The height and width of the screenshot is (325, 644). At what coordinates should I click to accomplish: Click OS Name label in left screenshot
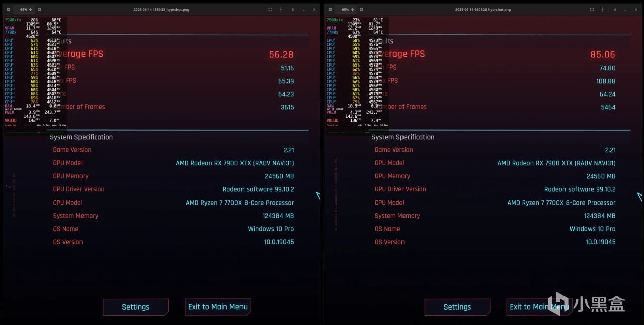point(66,229)
